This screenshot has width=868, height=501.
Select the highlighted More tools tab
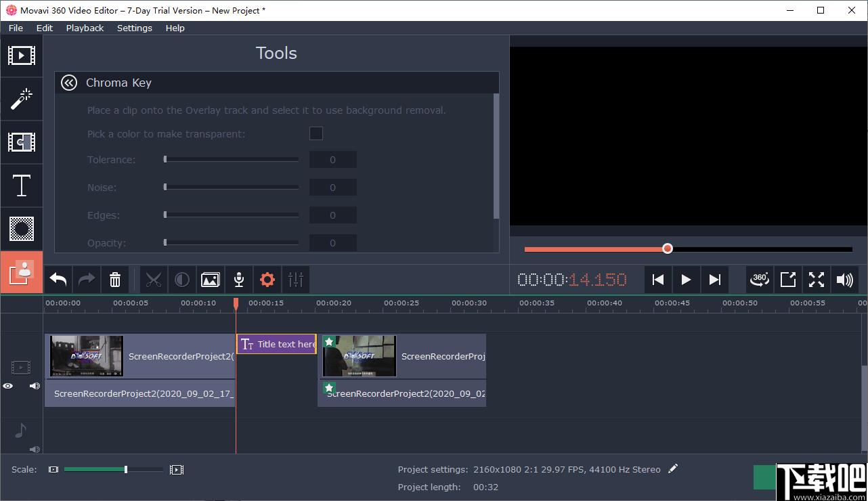coord(21,272)
